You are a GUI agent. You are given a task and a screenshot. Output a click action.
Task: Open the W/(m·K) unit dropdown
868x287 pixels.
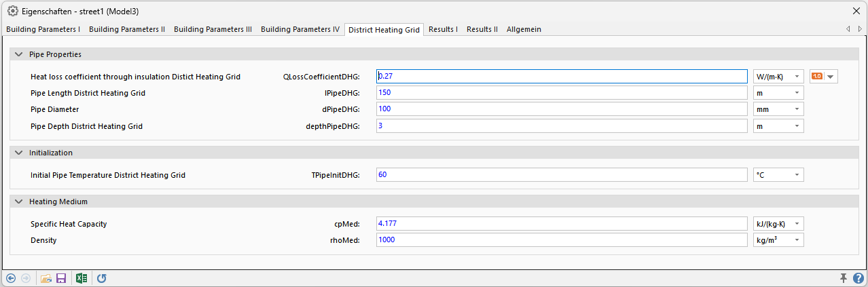pos(778,76)
